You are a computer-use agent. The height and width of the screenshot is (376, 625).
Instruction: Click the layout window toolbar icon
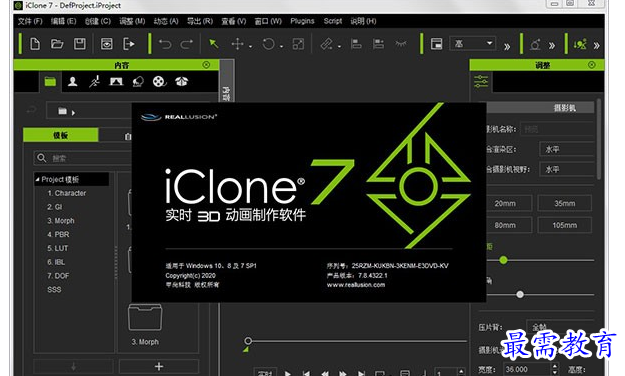point(436,44)
